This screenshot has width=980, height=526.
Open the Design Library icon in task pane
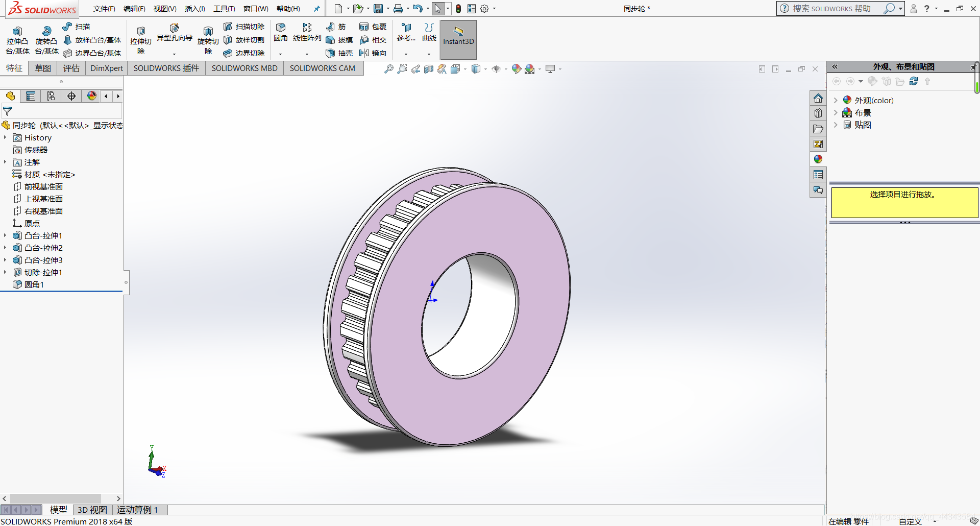(x=818, y=113)
